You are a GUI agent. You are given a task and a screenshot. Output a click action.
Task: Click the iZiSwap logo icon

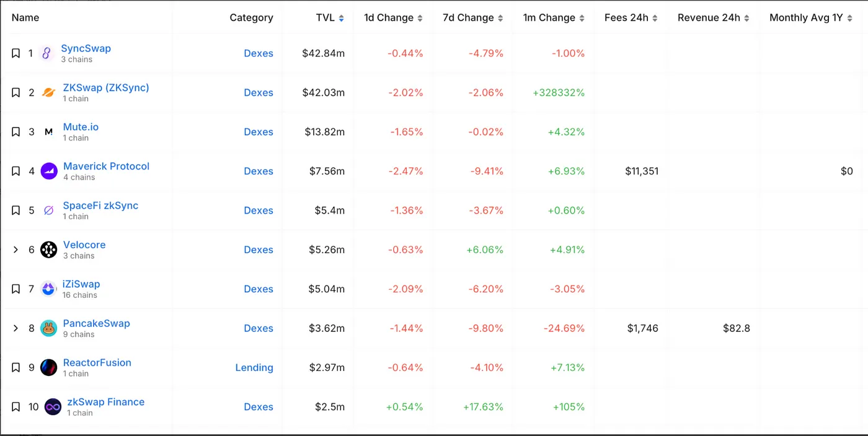point(48,289)
